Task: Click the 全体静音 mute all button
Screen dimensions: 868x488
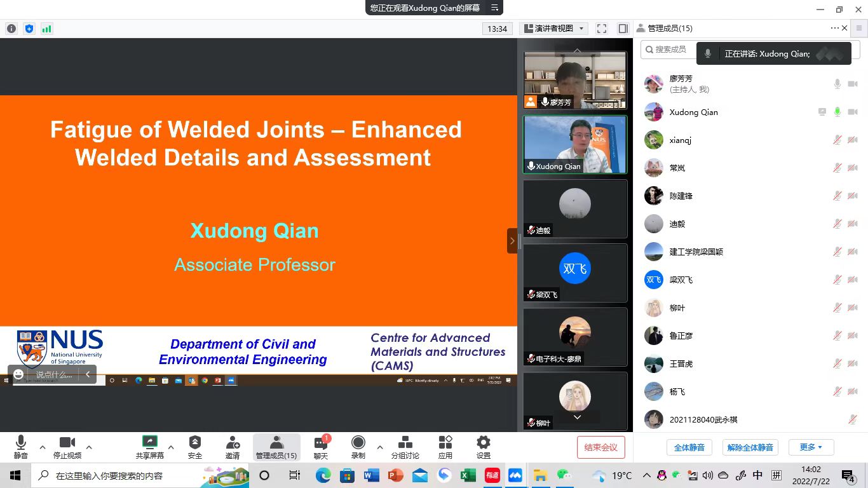Action: [689, 447]
